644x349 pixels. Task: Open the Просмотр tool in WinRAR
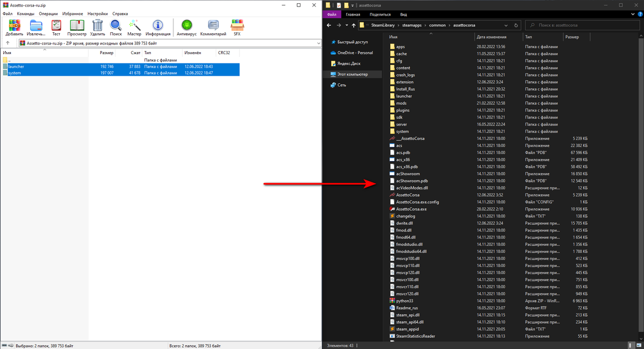tap(77, 27)
